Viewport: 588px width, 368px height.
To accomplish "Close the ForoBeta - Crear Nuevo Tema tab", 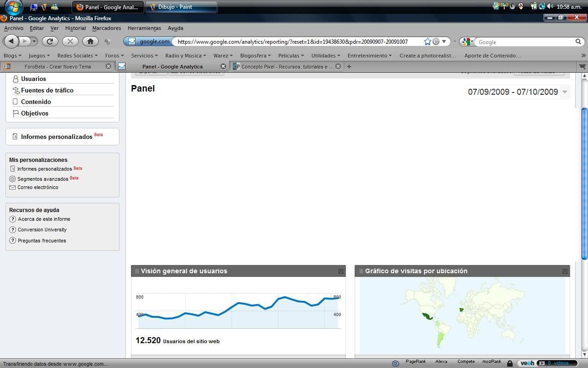I will click(108, 66).
